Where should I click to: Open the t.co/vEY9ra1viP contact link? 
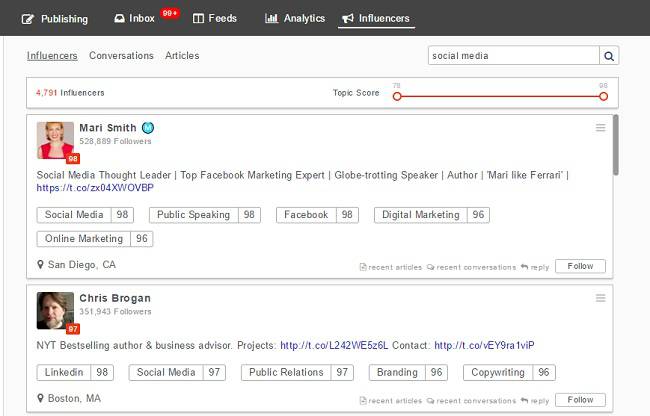click(x=484, y=345)
